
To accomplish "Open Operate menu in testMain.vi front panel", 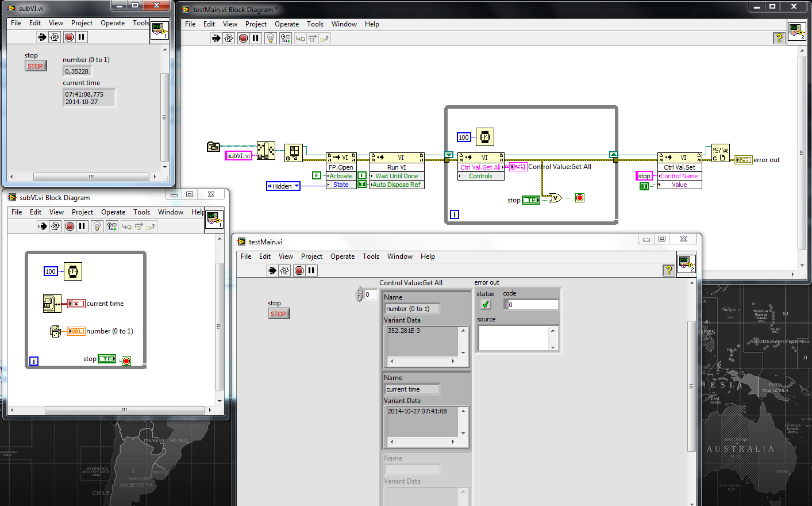I will (x=342, y=256).
